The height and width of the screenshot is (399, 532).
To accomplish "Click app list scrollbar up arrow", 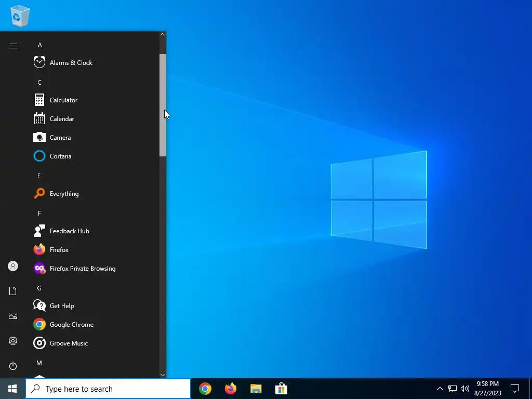I will coord(163,34).
